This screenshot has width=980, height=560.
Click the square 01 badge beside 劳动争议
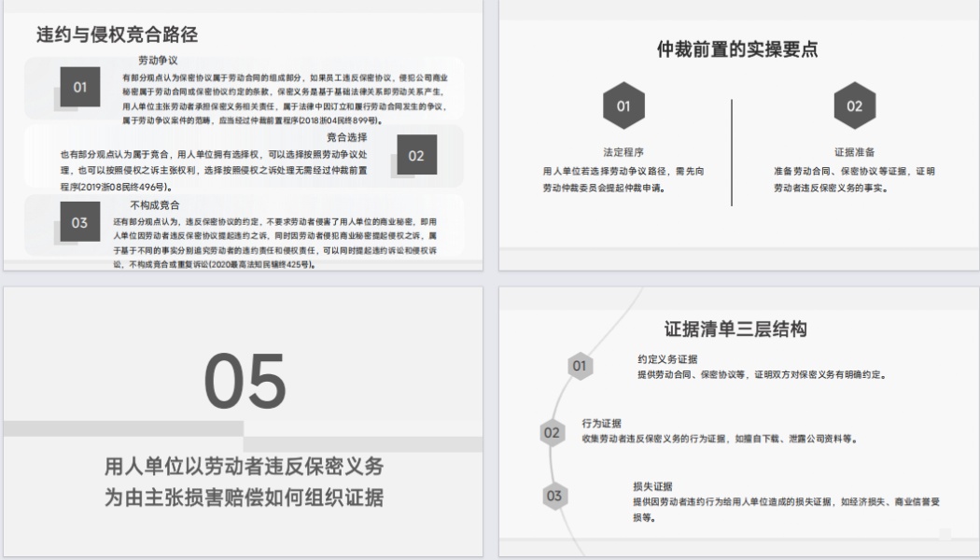click(x=79, y=87)
